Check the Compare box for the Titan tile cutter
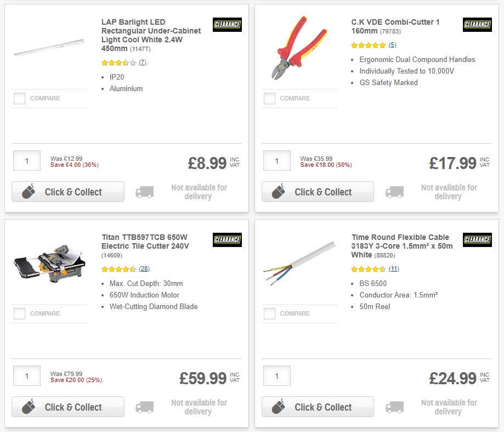Screen dimensions: 504x432 click(x=19, y=313)
